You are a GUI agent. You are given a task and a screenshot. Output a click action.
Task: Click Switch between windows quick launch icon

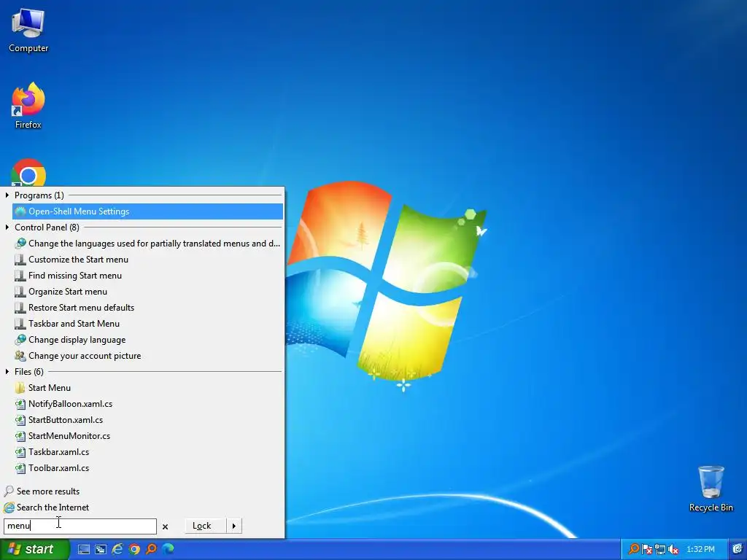click(101, 550)
